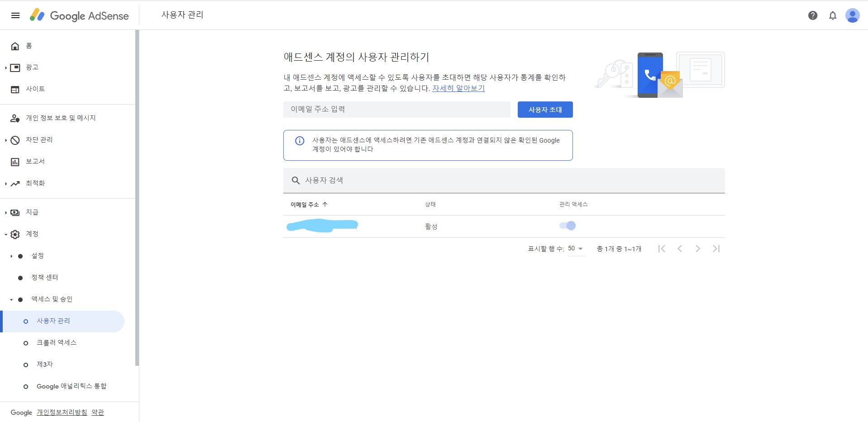This screenshot has width=868, height=422.
Task: Open the 개인정보처리방침 footer link
Action: coord(62,412)
